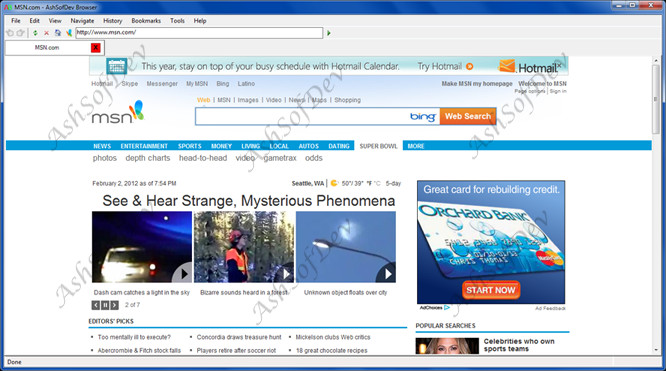The height and width of the screenshot is (371, 666).
Task: Click the green refresh arrows icon
Action: [x=35, y=33]
